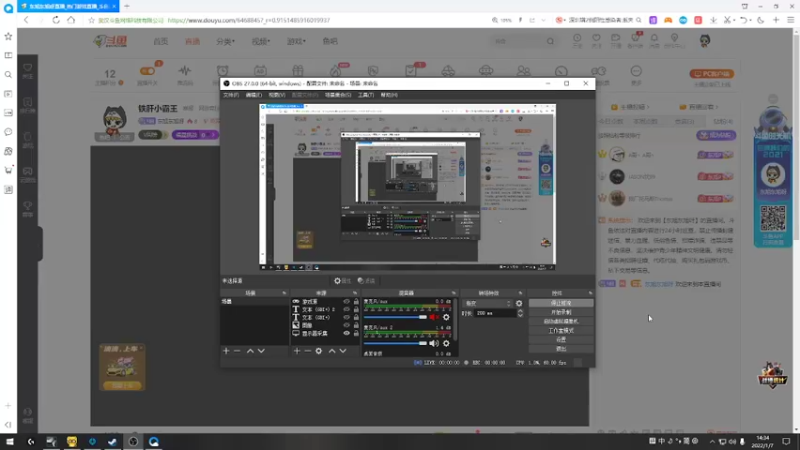Screen dimensions: 800x450
Task: Pop out the scenes dock with its header icon
Action: [284, 293]
